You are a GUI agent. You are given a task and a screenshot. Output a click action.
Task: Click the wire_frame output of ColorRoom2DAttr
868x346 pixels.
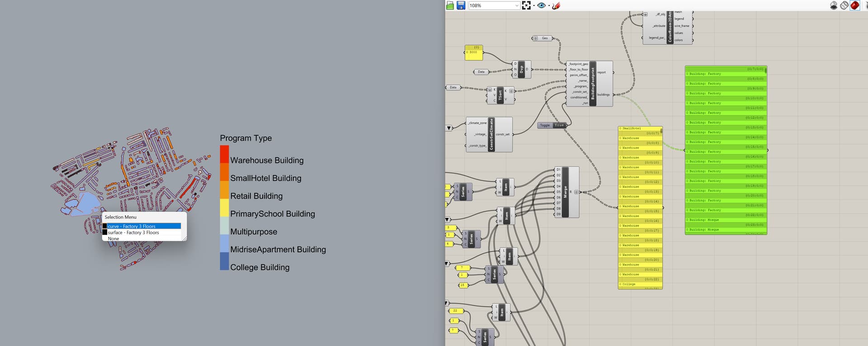682,26
